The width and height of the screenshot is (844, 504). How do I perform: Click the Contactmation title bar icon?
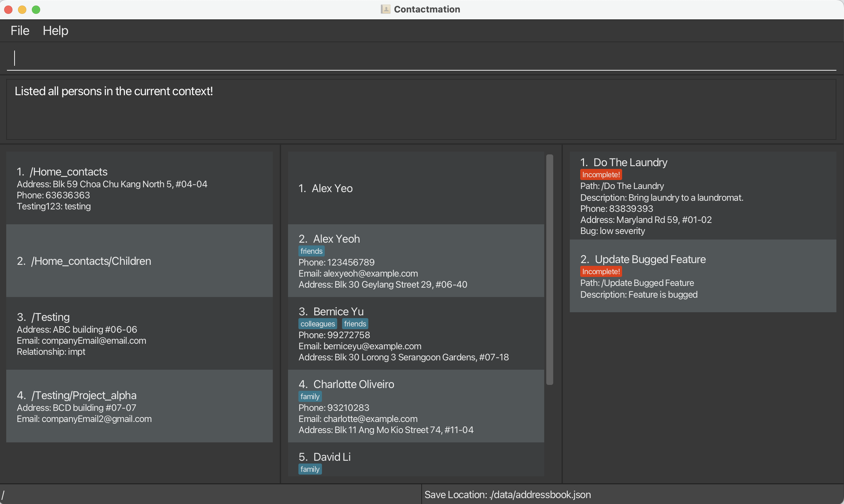385,9
